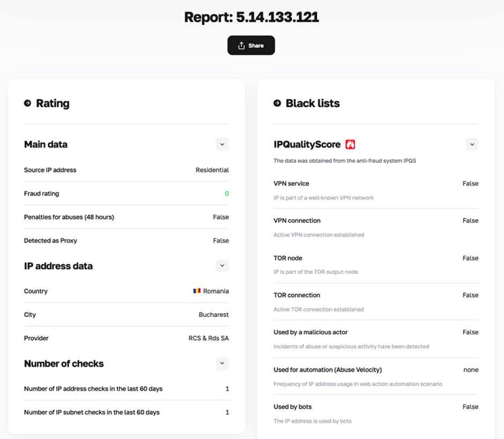Click the Bucharest city value
Image resolution: width=504 pixels, height=439 pixels.
click(213, 315)
